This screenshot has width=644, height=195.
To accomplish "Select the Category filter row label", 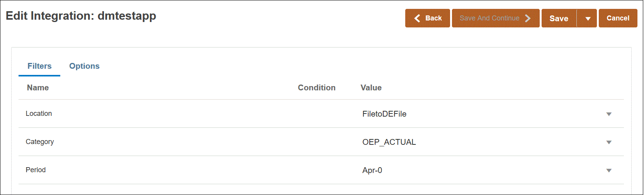I will [40, 142].
